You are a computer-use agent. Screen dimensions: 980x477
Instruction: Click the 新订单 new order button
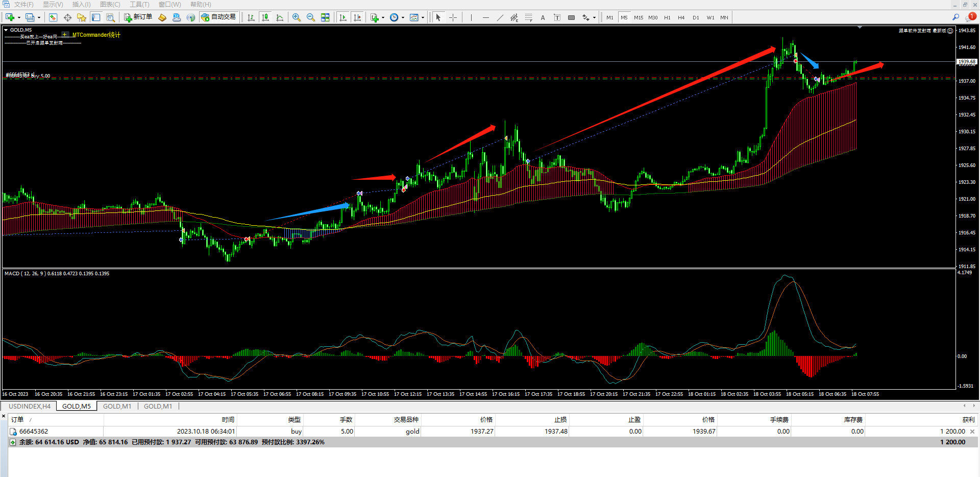[138, 17]
